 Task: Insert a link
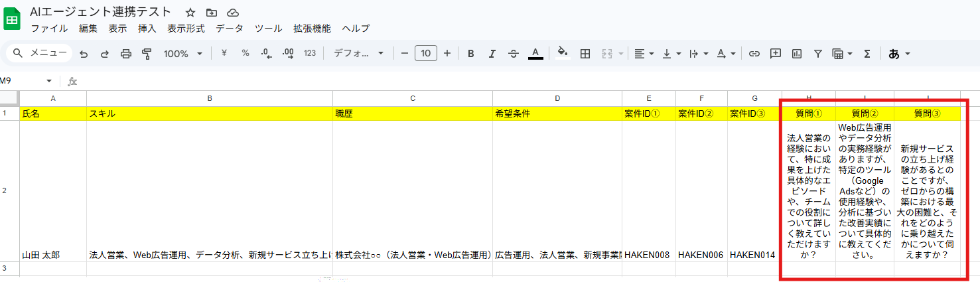[754, 54]
